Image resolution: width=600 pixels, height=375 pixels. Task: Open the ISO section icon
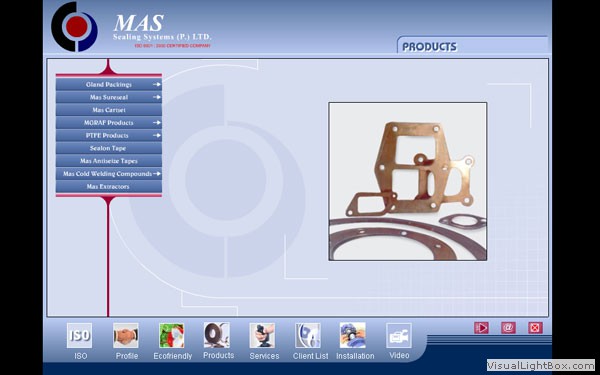point(79,335)
